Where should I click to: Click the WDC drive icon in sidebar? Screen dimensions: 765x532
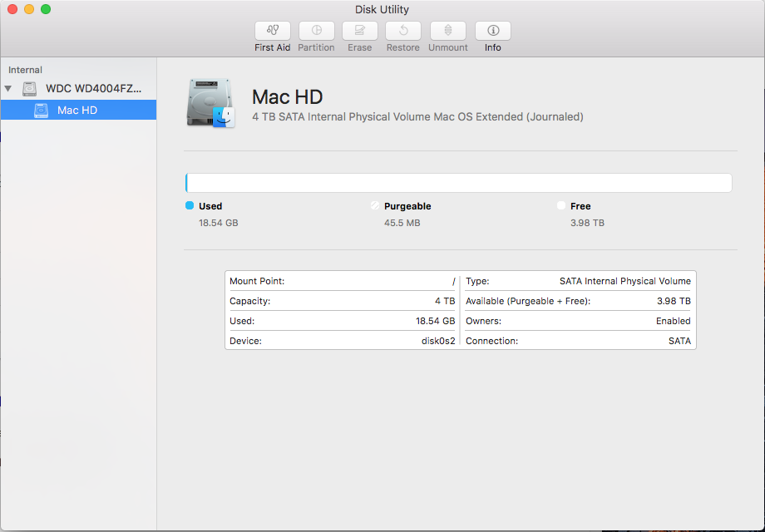[30, 89]
